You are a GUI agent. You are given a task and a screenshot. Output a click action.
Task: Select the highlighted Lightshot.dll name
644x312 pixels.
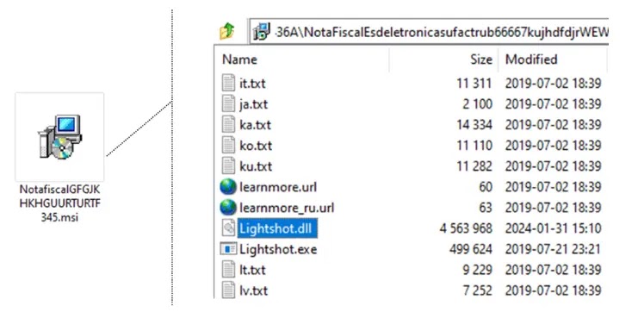[x=277, y=228]
